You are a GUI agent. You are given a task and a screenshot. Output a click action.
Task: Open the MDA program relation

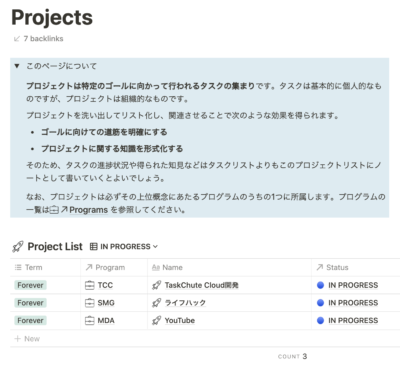[x=106, y=321]
